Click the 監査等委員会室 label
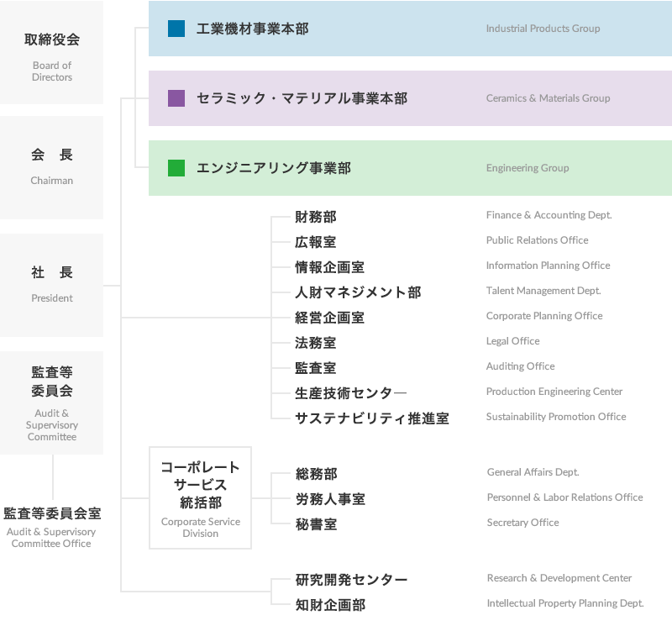672x626 pixels. point(52,513)
